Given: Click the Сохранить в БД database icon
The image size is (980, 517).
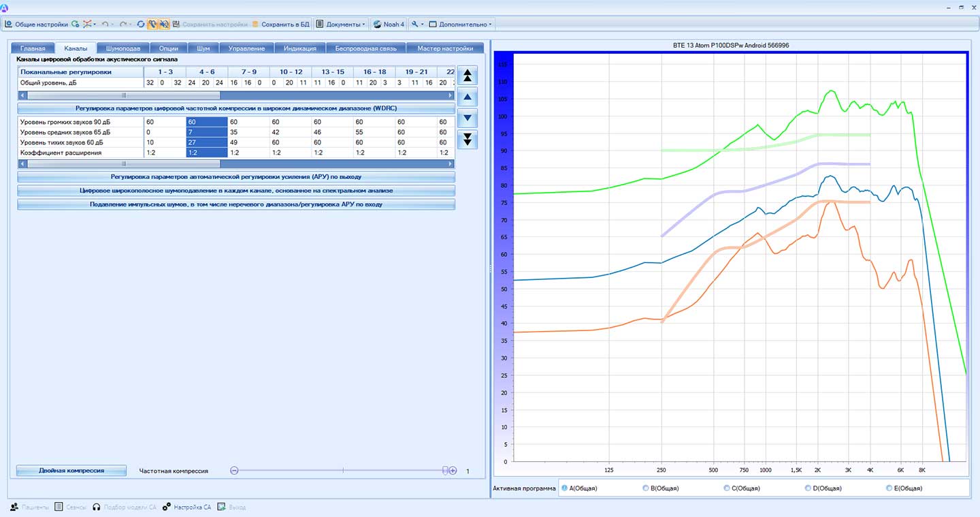Looking at the screenshot, I should point(255,25).
